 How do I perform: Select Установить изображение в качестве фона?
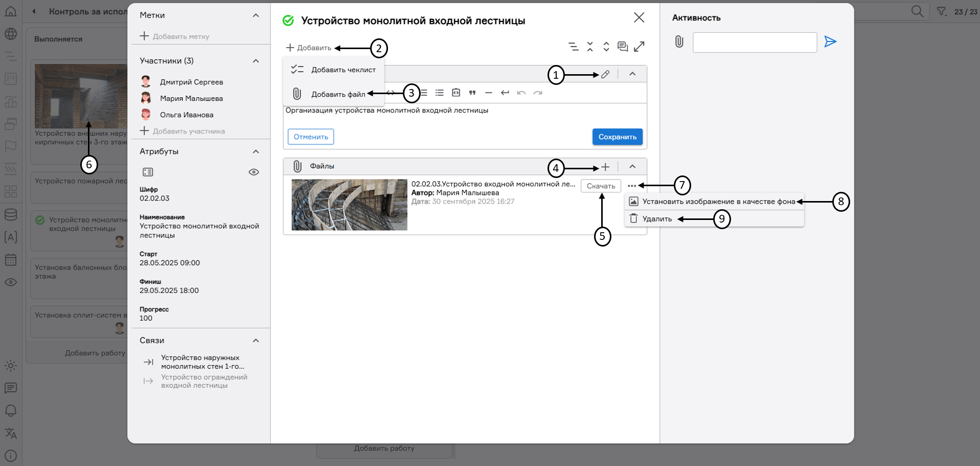pos(718,202)
